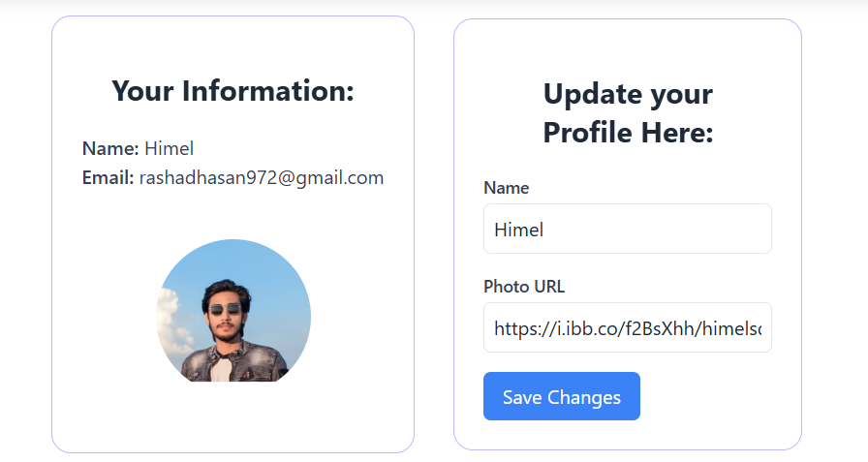Viewport: 868px width, 462px height.
Task: Open the circular profile photo
Action: [233, 311]
